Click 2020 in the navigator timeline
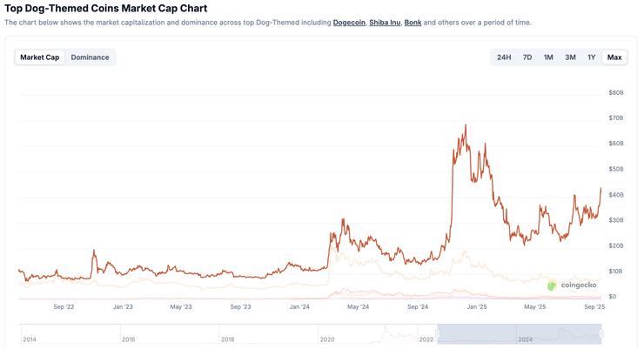Image resolution: width=644 pixels, height=349 pixels. 327,339
